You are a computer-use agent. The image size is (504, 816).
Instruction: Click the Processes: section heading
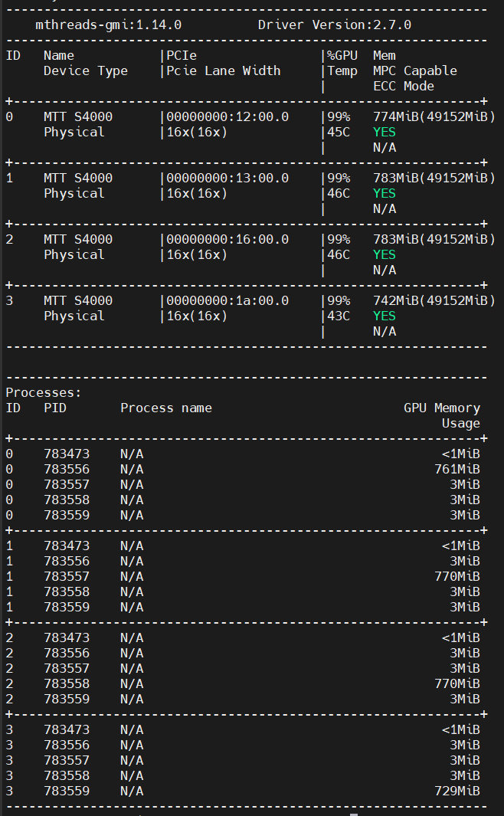43,392
